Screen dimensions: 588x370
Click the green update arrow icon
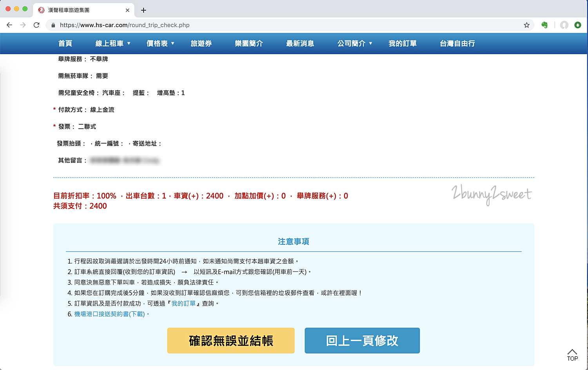pyautogui.click(x=578, y=25)
